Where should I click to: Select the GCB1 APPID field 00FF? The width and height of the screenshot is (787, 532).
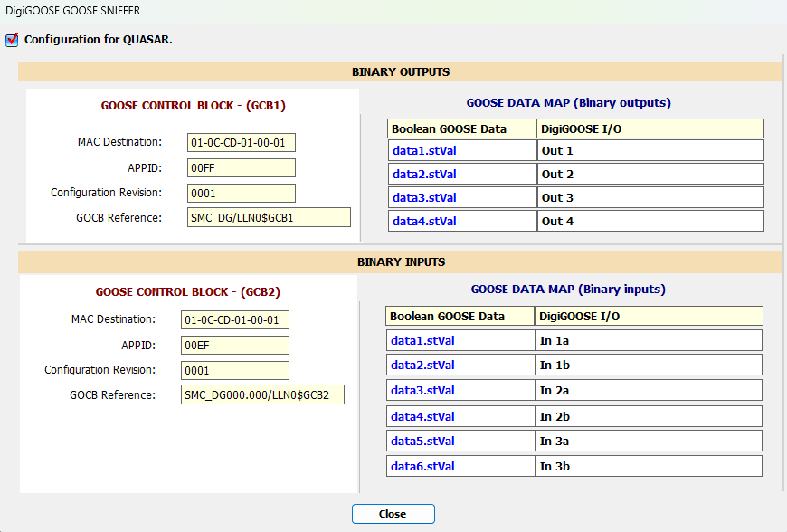click(x=242, y=168)
